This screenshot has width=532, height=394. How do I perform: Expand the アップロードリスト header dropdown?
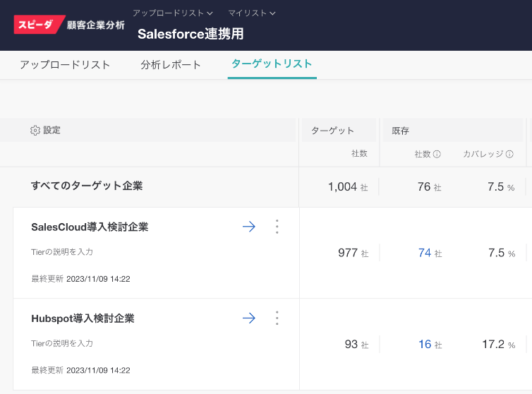coord(172,13)
